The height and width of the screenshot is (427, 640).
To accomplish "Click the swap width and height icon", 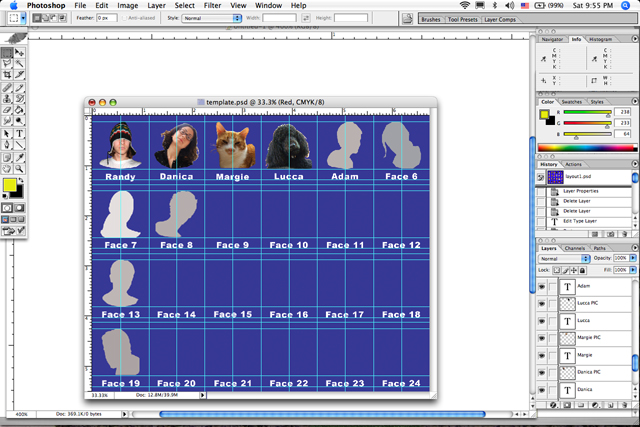I will [x=306, y=18].
